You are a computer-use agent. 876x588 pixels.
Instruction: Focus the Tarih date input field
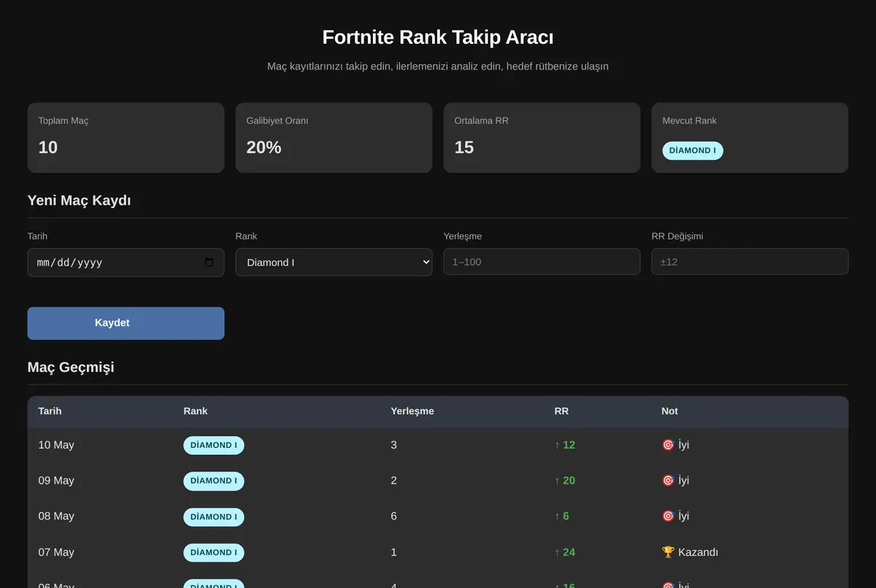[x=126, y=263]
